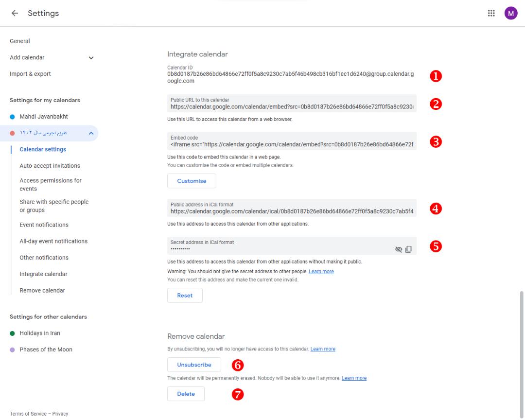The image size is (525, 420).
Task: Open the account avatar labelled M
Action: [x=511, y=13]
